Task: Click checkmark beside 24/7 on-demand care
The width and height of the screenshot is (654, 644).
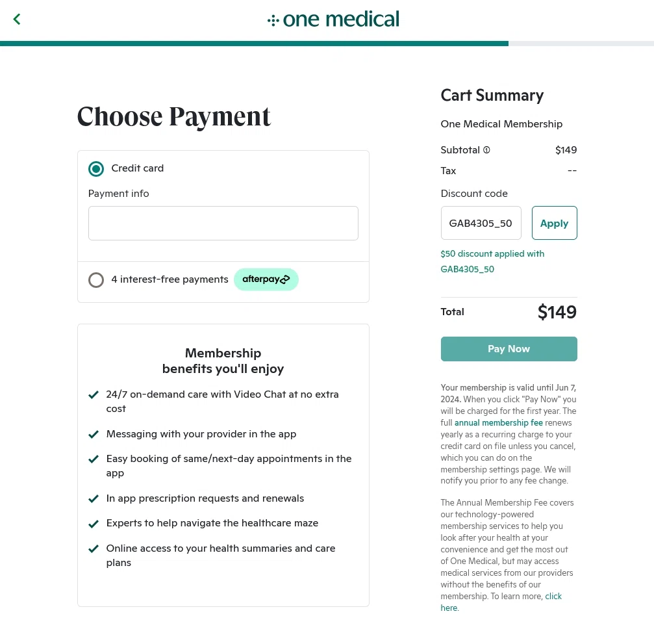Action: [94, 394]
